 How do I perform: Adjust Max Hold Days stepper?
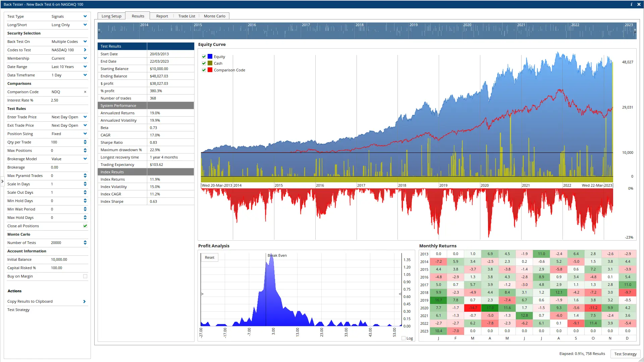click(x=85, y=218)
